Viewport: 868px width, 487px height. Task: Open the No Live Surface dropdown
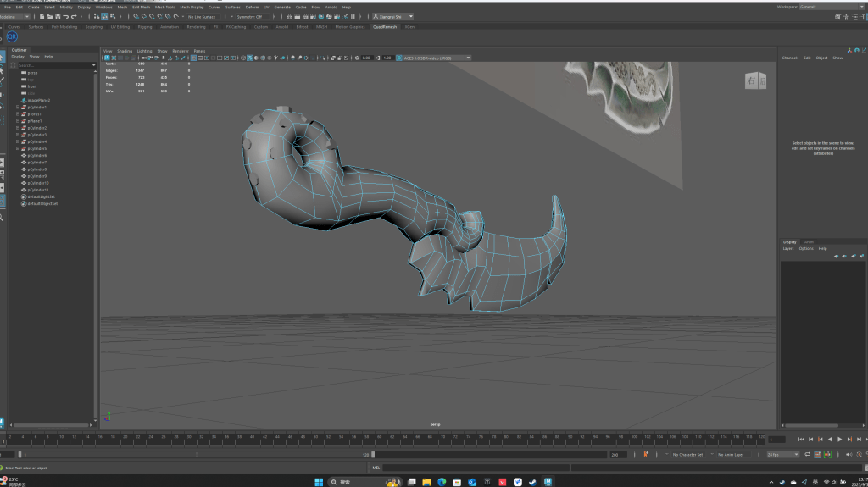(x=203, y=16)
